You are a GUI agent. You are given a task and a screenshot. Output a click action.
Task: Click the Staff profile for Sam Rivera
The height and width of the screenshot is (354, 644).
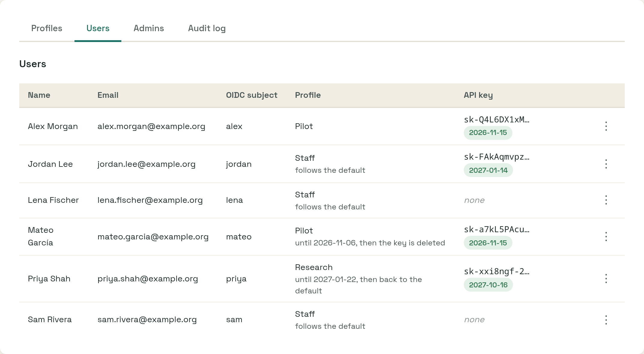(x=305, y=314)
